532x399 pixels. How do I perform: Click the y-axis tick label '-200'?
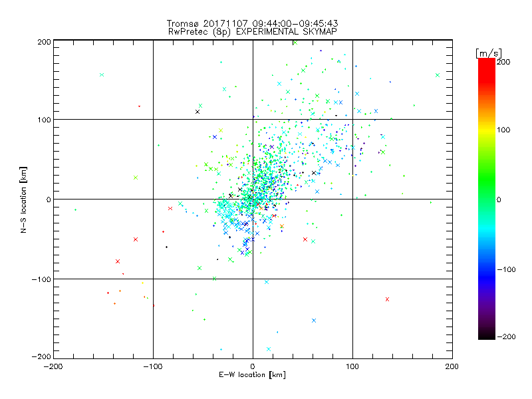click(x=41, y=356)
